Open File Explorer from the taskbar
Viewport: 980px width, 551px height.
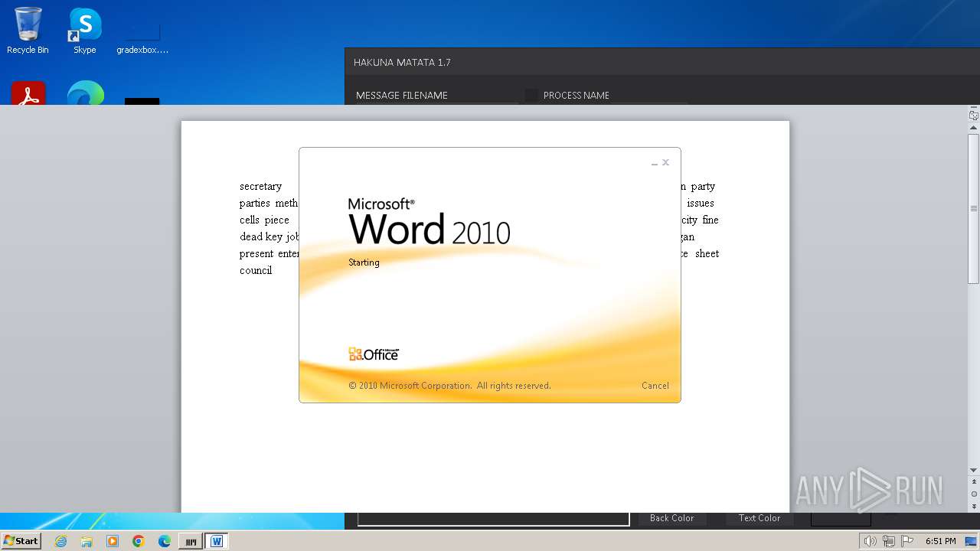(x=87, y=541)
